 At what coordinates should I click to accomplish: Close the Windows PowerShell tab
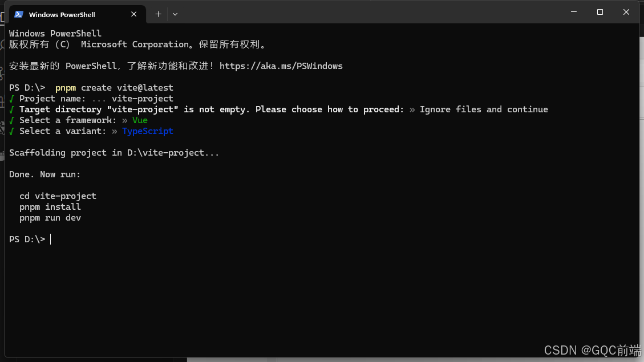pos(133,14)
